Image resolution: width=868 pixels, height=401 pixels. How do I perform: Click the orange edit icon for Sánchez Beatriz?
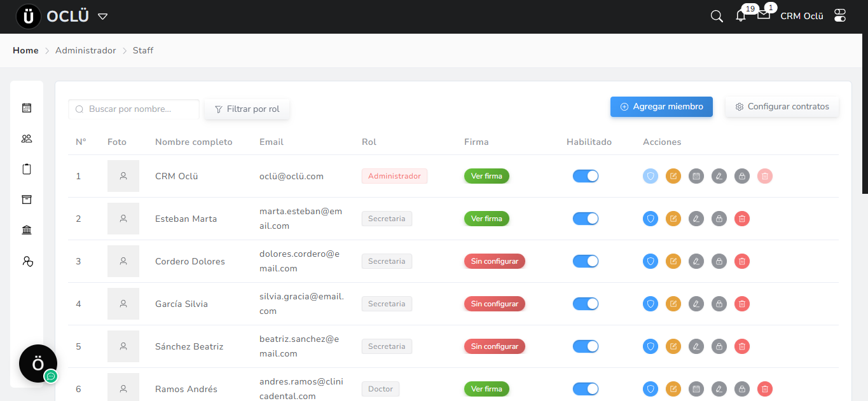673,346
